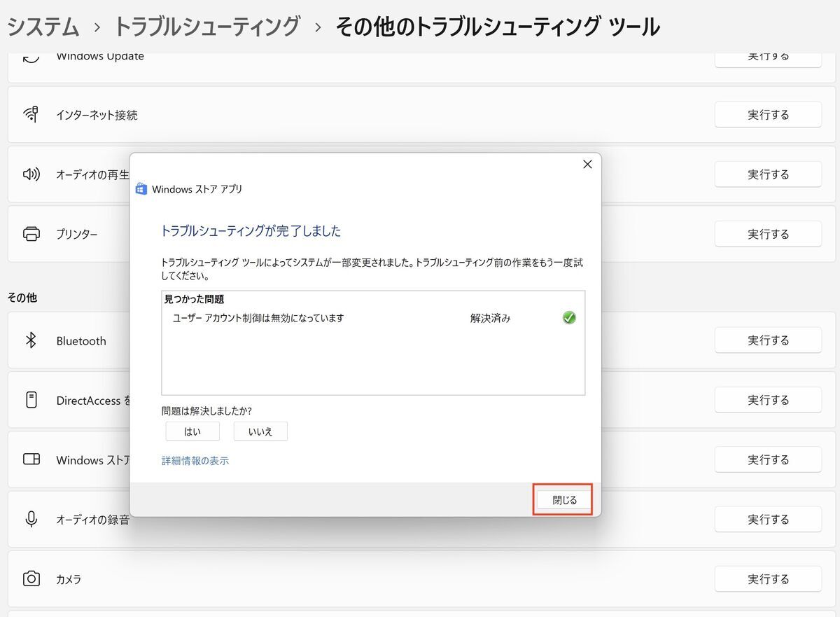Click the トラブルシューティングが完了しました heading
This screenshot has width=840, height=617.
(251, 231)
